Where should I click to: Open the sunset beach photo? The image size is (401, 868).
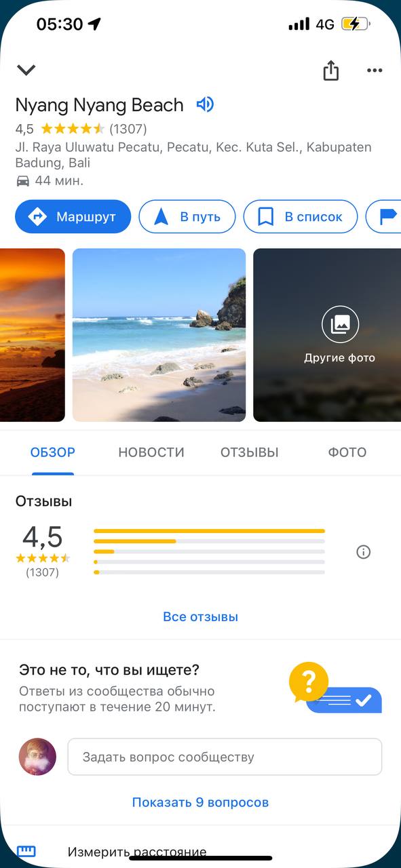[x=33, y=335]
